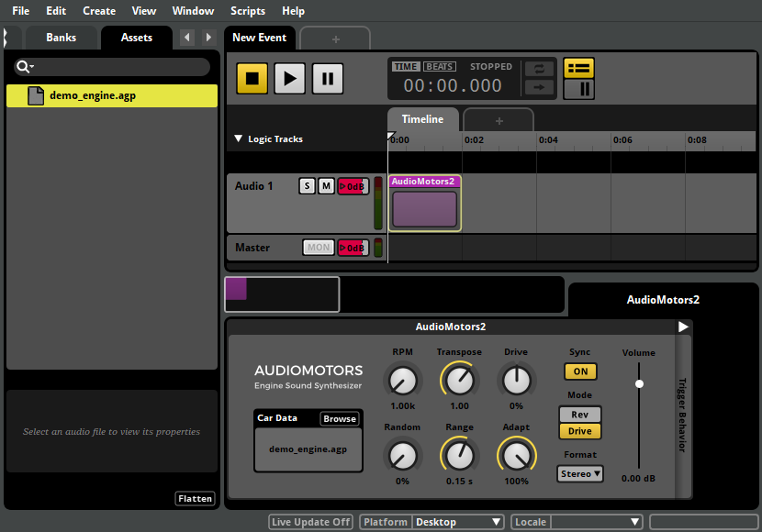Collapse the Logic Tracks section
This screenshot has width=762, height=532.
tap(239, 139)
